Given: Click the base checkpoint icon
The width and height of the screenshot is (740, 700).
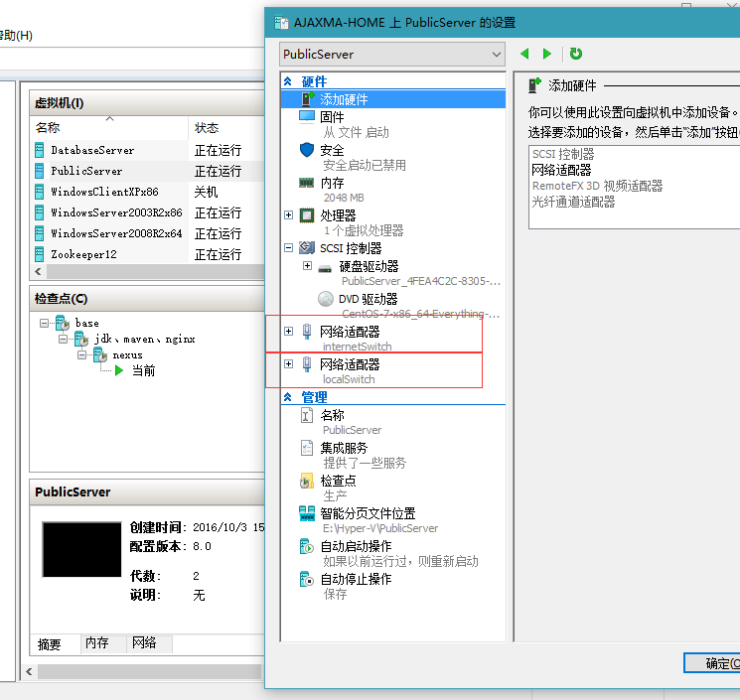Looking at the screenshot, I should (63, 323).
